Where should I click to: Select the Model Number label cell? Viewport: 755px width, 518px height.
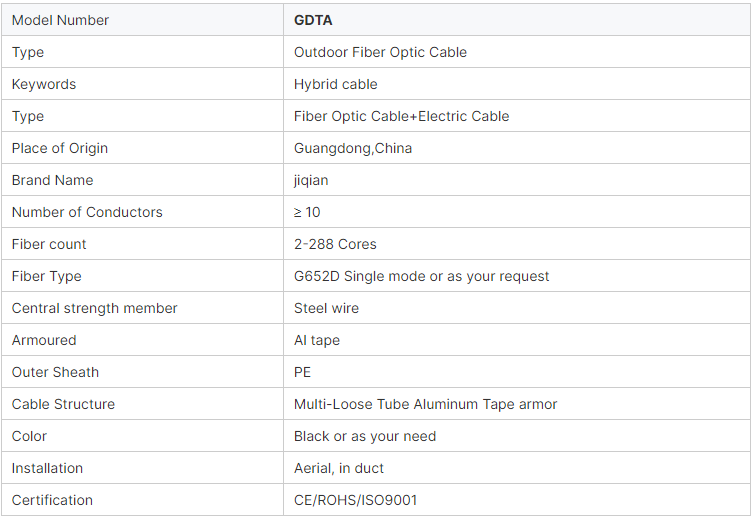pyautogui.click(x=143, y=20)
